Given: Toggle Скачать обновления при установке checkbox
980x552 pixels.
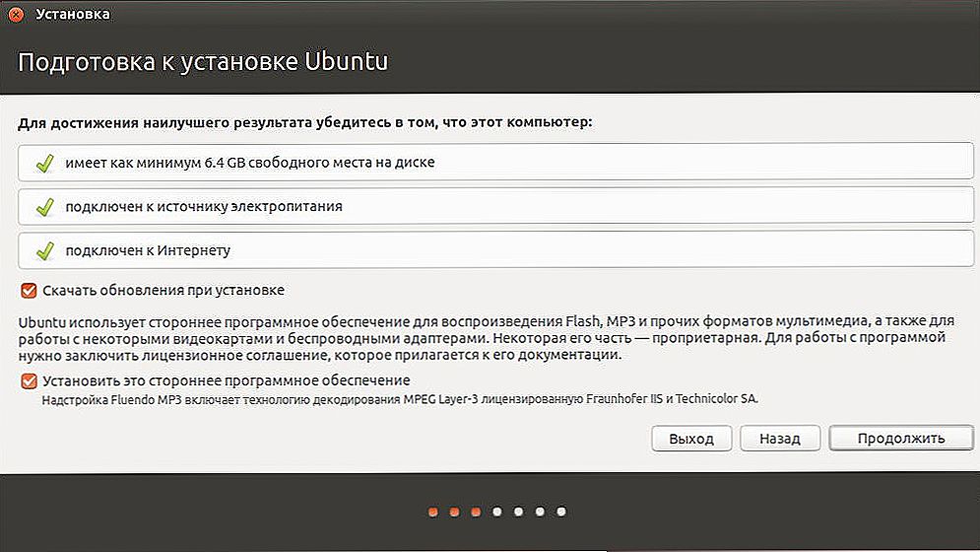Looking at the screenshot, I should click(x=29, y=291).
